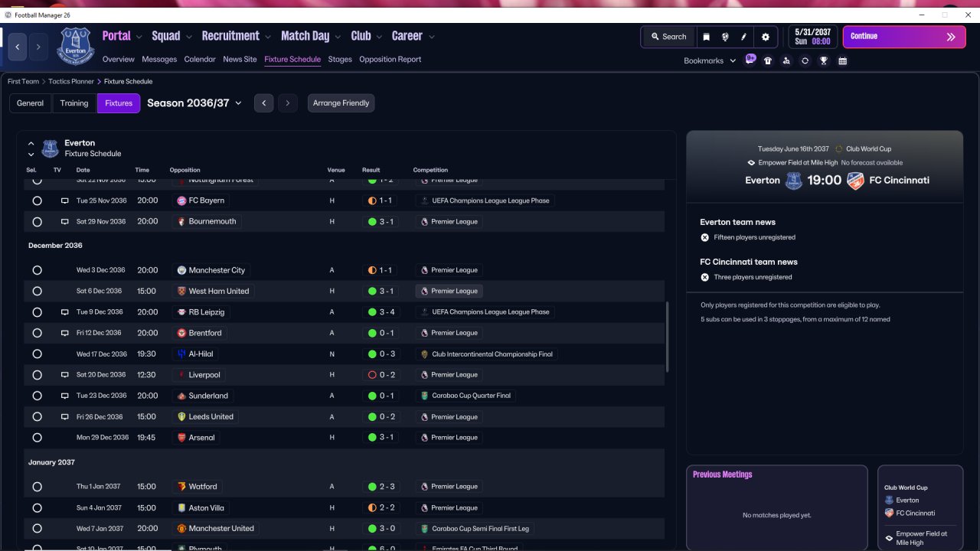Click the pencil edit icon in toolbar
Viewport: 980px width, 551px height.
(744, 37)
